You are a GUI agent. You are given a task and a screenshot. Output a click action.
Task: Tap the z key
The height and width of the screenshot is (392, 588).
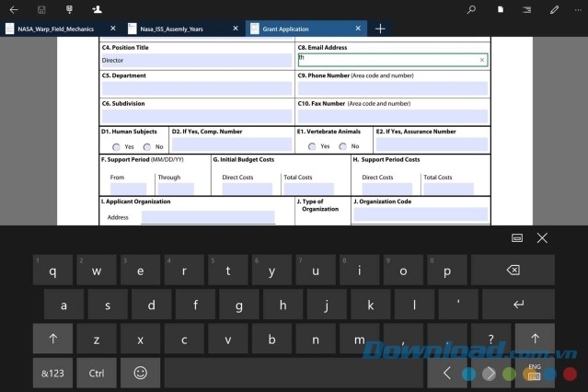click(97, 339)
